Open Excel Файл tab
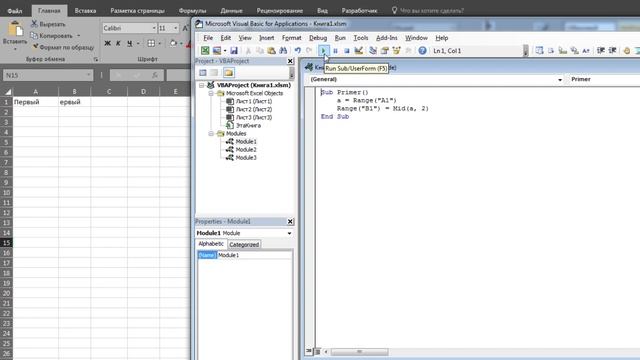640x360 pixels. pos(15,11)
